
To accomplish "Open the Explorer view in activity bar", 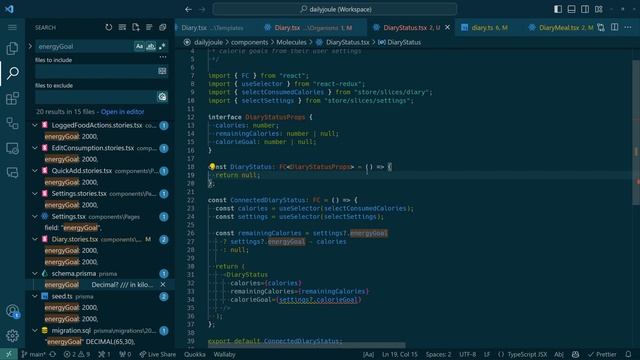I will tap(12, 49).
